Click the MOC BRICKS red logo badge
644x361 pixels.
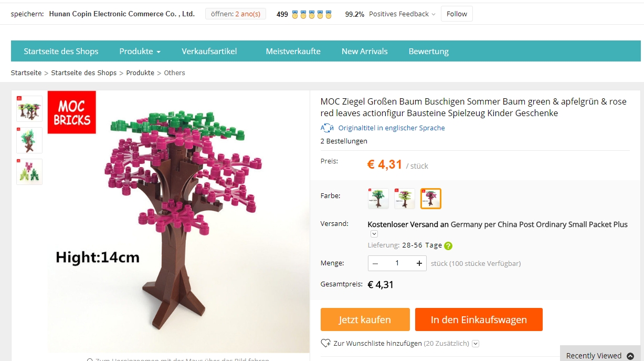point(72,112)
